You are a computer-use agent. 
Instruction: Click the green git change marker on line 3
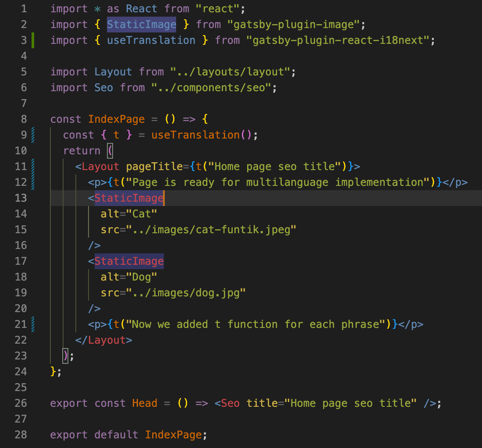(33, 40)
